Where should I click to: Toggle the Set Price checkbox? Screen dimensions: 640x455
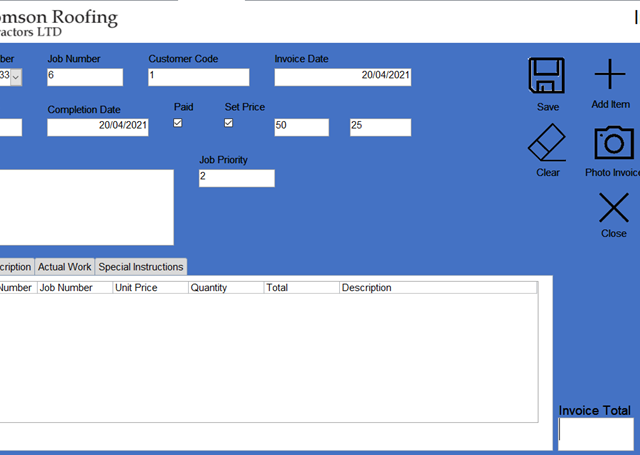228,123
